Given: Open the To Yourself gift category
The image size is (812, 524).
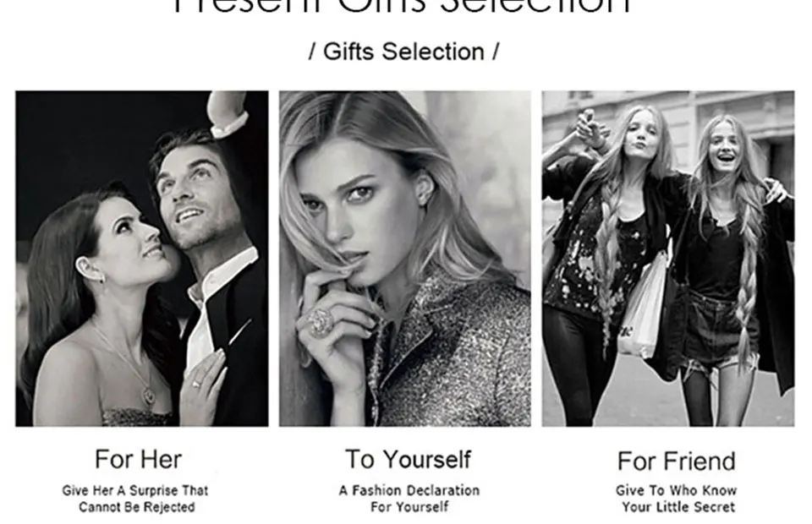Looking at the screenshot, I should point(408,459).
